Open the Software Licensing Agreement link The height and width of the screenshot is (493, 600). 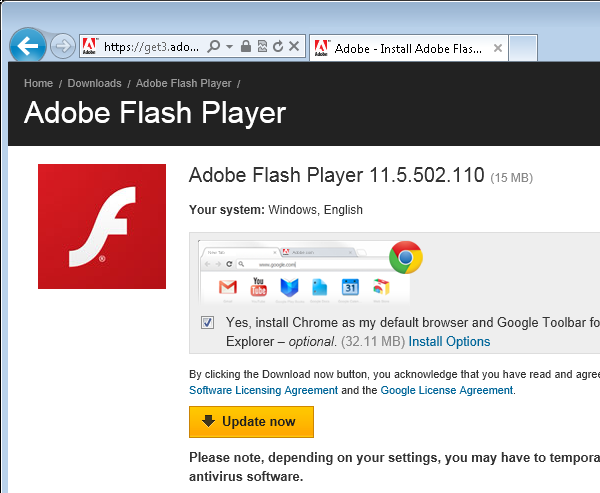263,390
